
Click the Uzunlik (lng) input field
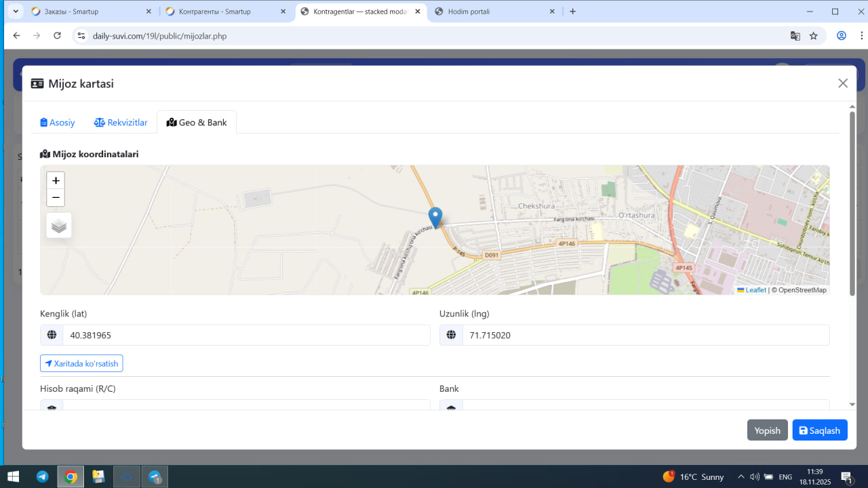[x=646, y=335]
